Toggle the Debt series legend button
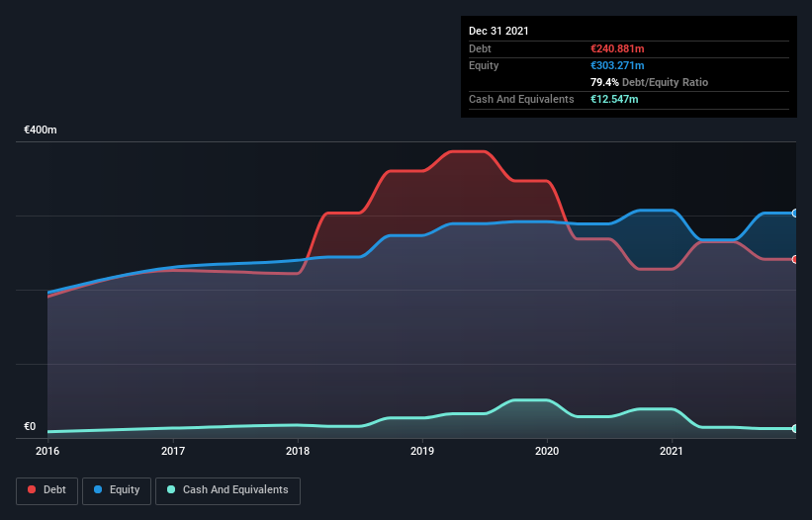This screenshot has height=520, width=812. click(x=46, y=490)
